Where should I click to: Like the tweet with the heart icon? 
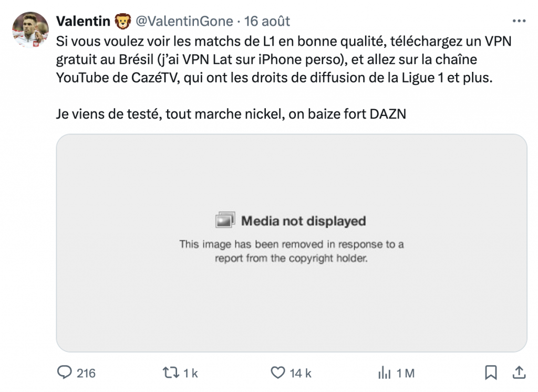pyautogui.click(x=277, y=373)
